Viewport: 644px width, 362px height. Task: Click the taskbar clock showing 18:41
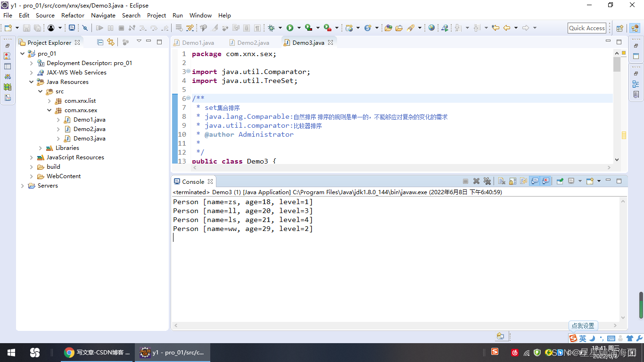point(606,353)
